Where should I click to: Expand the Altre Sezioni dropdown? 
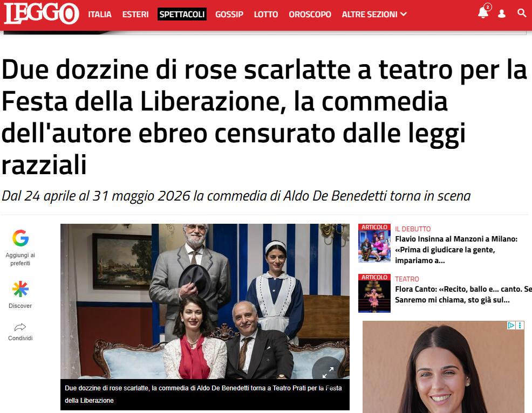tap(374, 14)
